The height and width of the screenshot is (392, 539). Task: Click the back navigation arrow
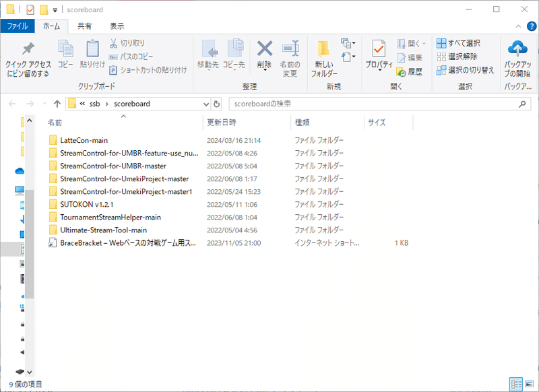click(x=12, y=104)
